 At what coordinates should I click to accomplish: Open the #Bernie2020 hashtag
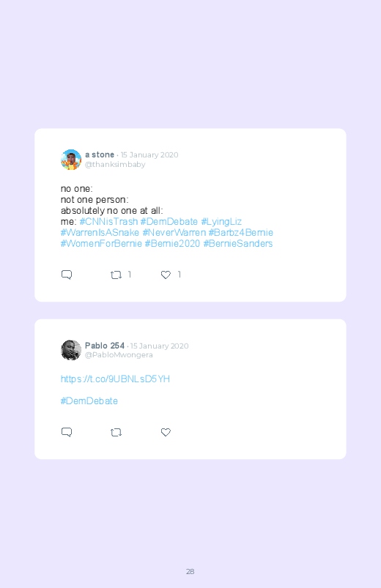coord(172,243)
